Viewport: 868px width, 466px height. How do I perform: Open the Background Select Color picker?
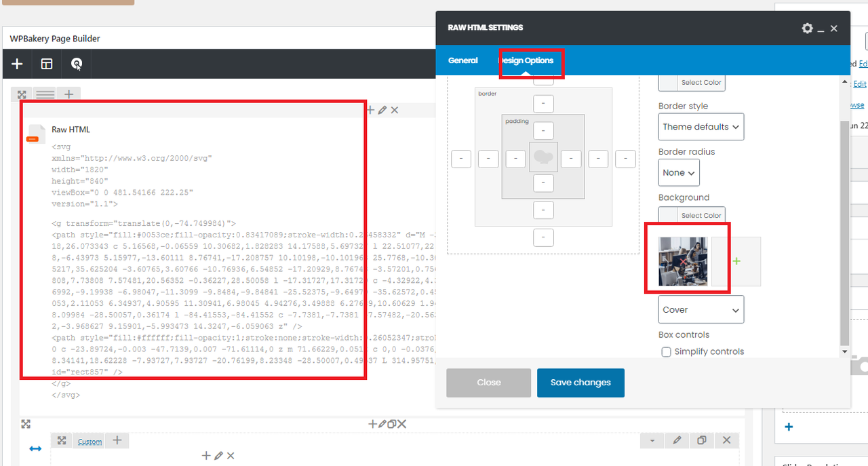click(692, 215)
